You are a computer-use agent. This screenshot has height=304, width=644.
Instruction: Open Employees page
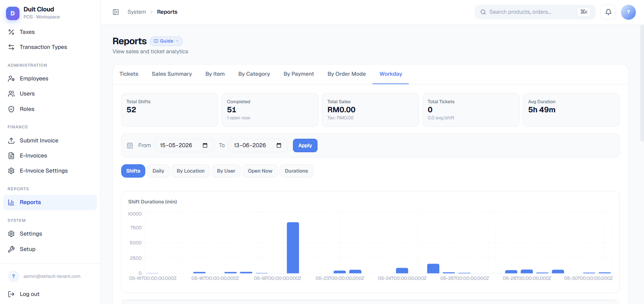[50, 78]
